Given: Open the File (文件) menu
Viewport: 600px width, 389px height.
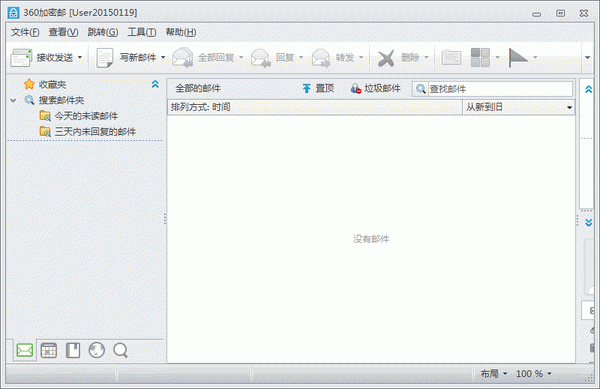Looking at the screenshot, I should [x=25, y=32].
